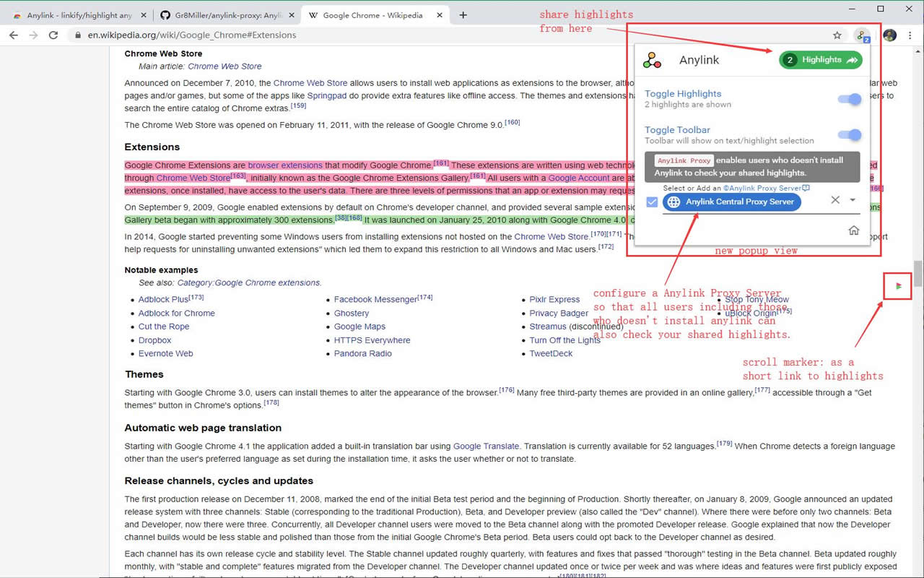The image size is (924, 578).
Task: View site info via the lock icon
Action: coord(78,35)
